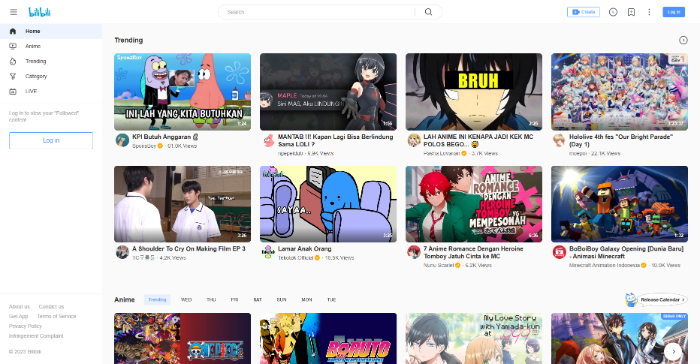Click the Trending flame icon in sidebar
The width and height of the screenshot is (700, 364).
point(13,61)
